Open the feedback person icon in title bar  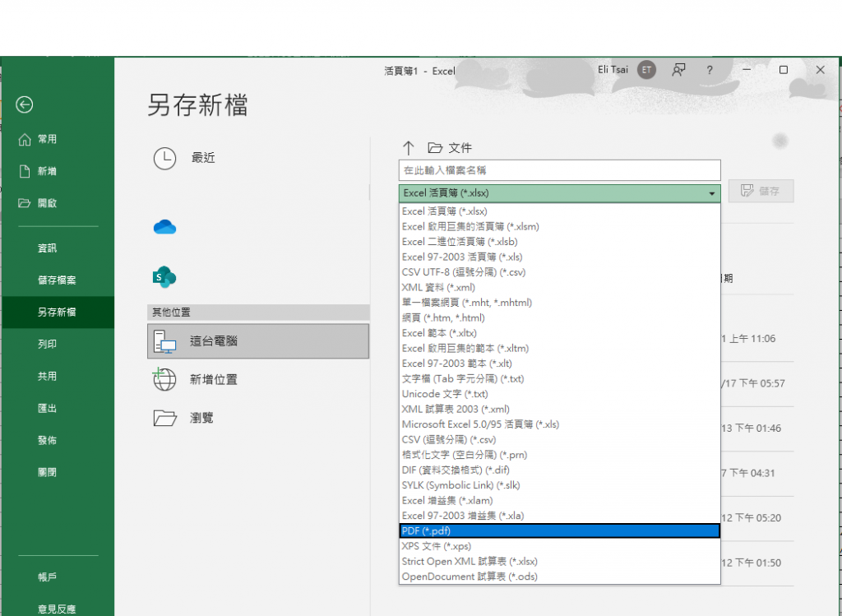point(678,70)
